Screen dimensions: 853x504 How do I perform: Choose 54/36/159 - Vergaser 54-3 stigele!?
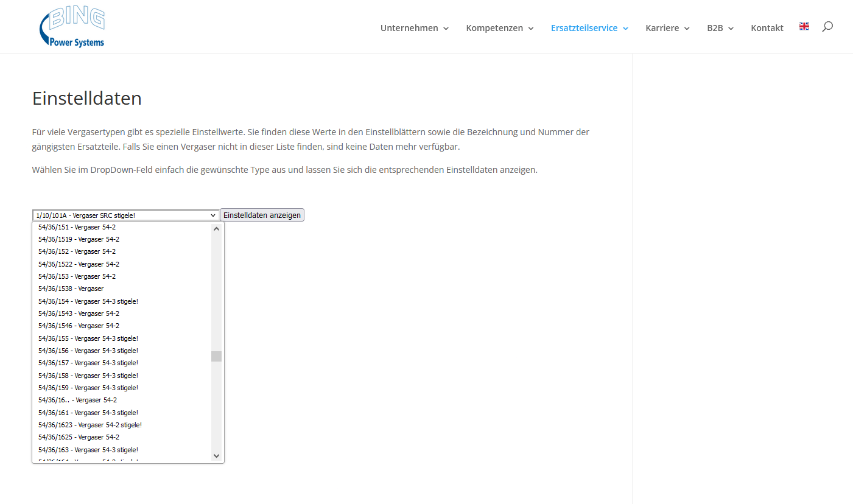coord(88,388)
